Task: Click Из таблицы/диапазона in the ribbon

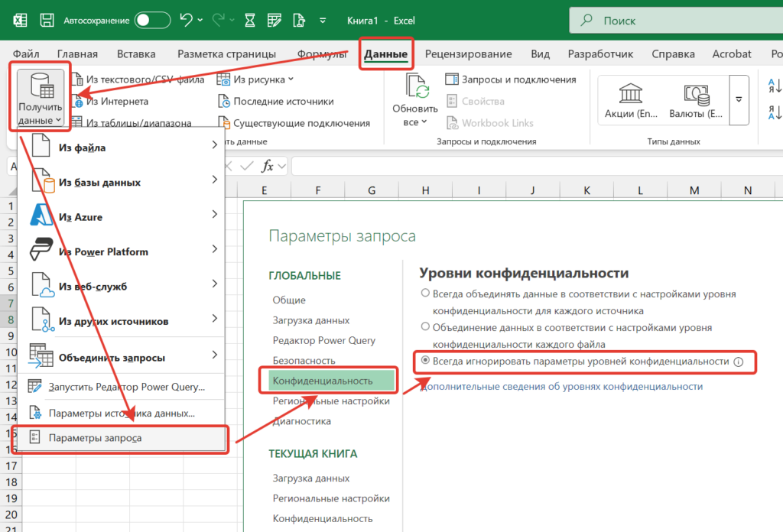Action: click(x=132, y=123)
